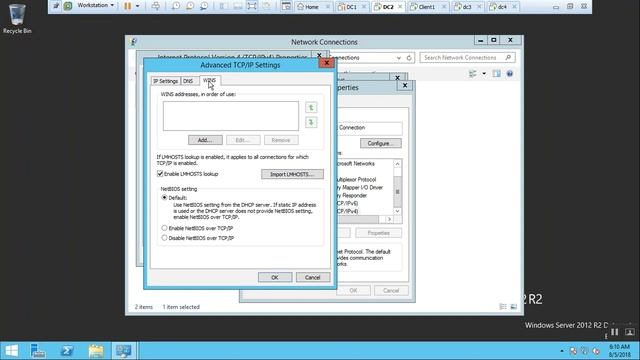Image resolution: width=640 pixels, height=360 pixels.
Task: Click the Windows Start button
Action: (x=11, y=351)
